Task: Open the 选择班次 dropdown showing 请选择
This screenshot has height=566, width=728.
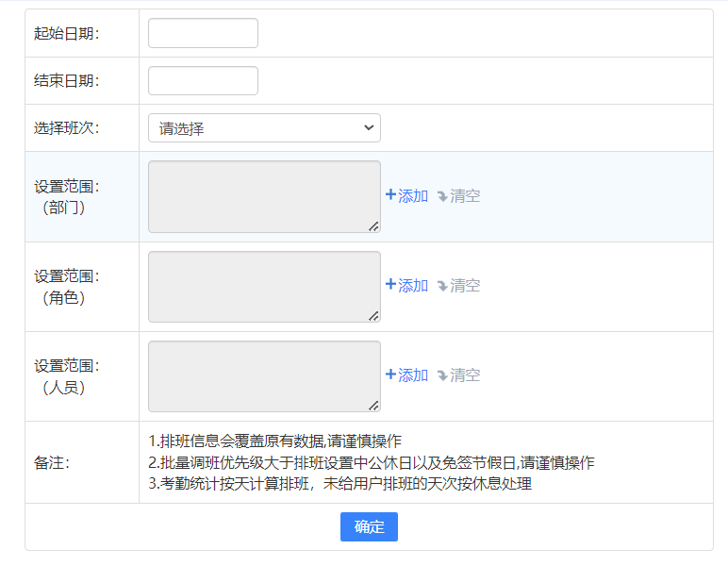Action: pos(264,128)
